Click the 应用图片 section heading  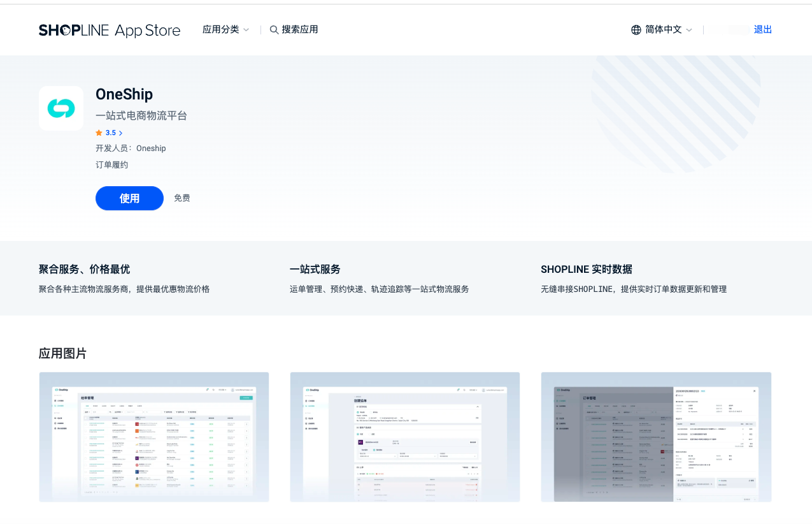click(x=63, y=353)
